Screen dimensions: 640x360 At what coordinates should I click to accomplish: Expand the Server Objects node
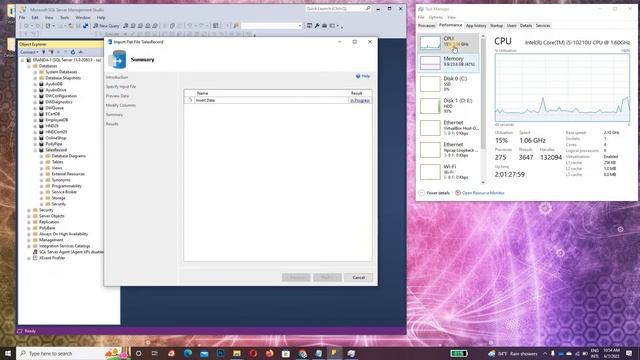[x=29, y=216]
